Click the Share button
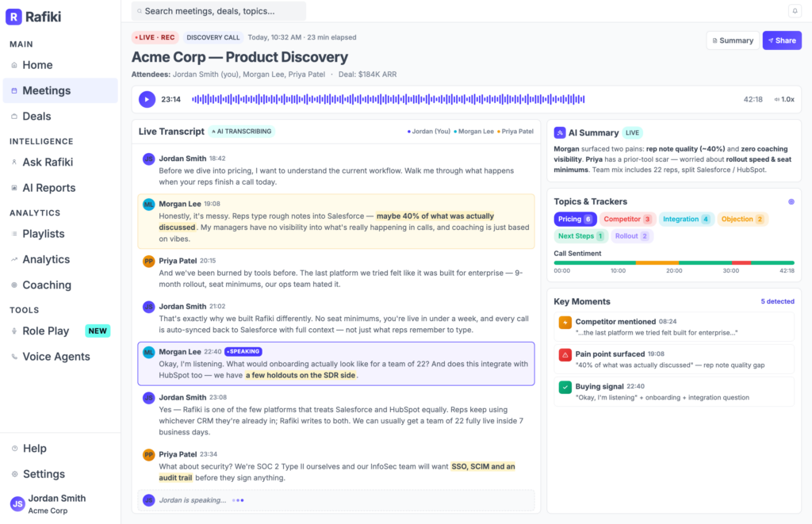The width and height of the screenshot is (812, 524). tap(782, 40)
